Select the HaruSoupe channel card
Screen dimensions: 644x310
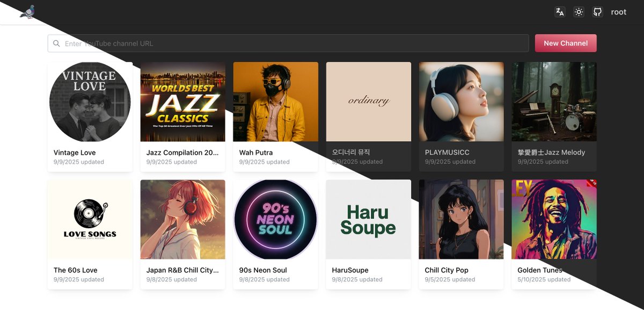coord(368,234)
